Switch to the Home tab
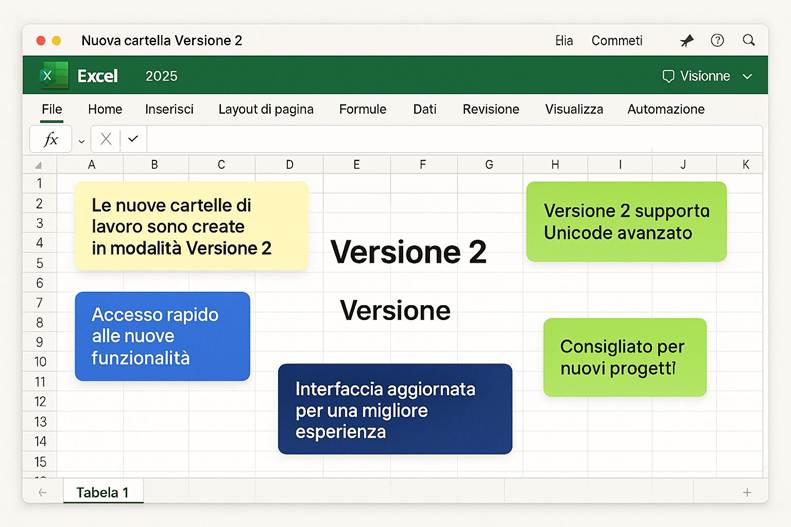 (105, 109)
